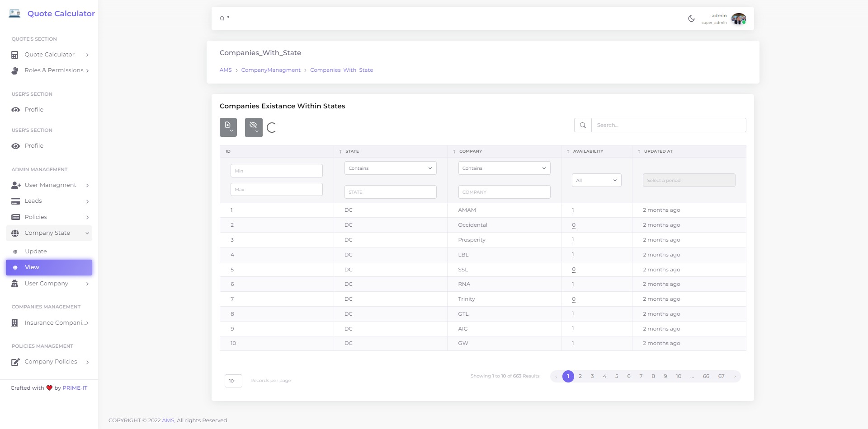Open the STATE filter Contains dropdown

coord(391,168)
